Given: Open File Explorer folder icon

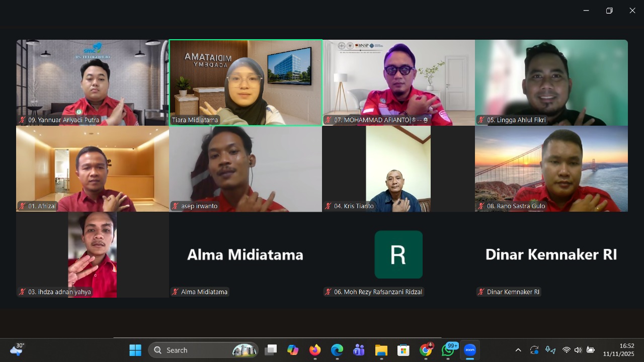Looking at the screenshot, I should (381, 350).
